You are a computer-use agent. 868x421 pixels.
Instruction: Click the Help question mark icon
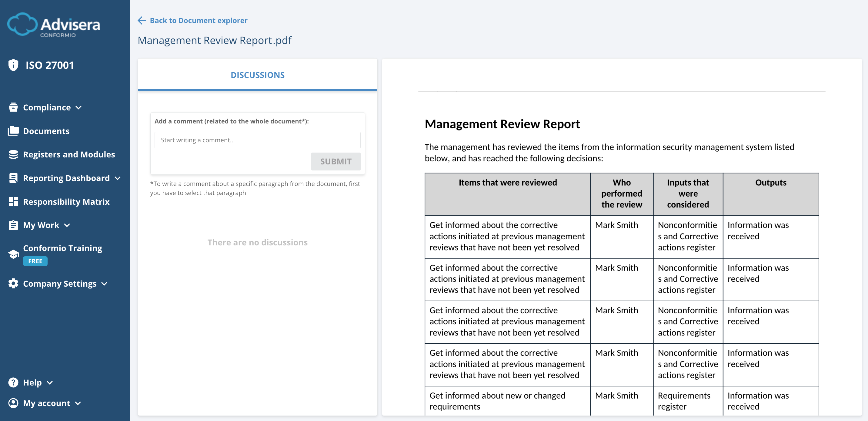pyautogui.click(x=13, y=382)
